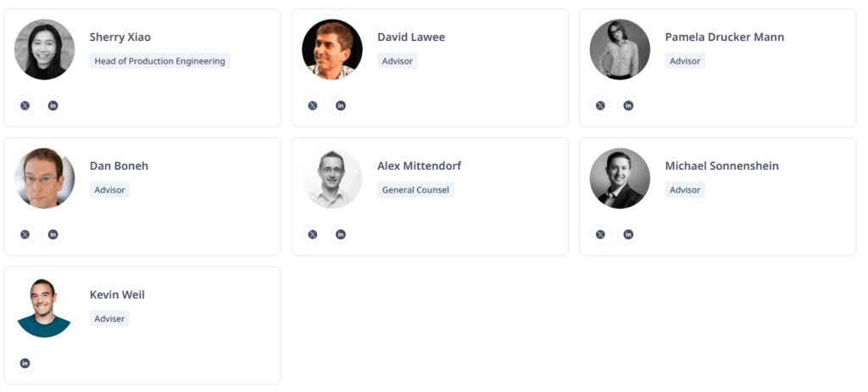Image resolution: width=868 pixels, height=392 pixels.
Task: Open Alex Mittendorf's LinkedIn icon
Action: pyautogui.click(x=341, y=234)
